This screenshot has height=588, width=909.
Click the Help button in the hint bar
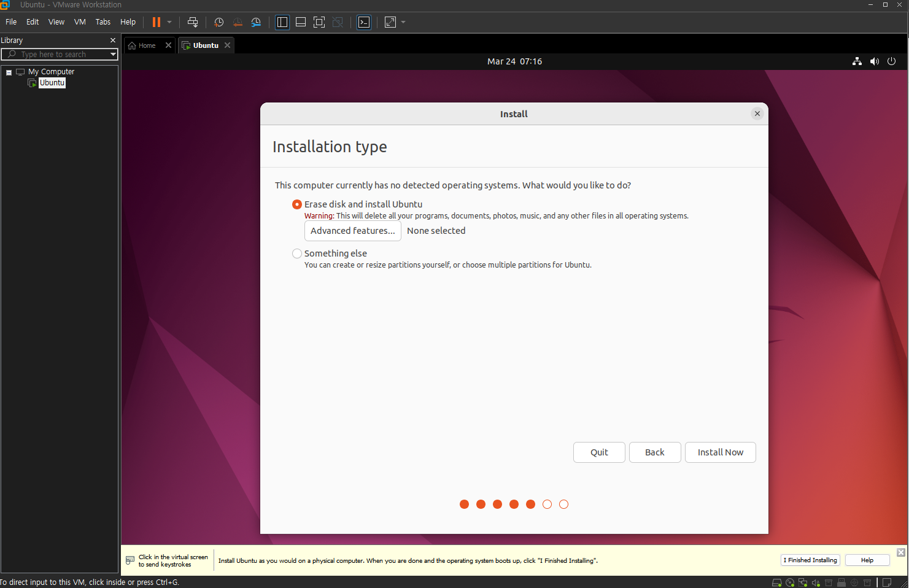click(x=867, y=560)
